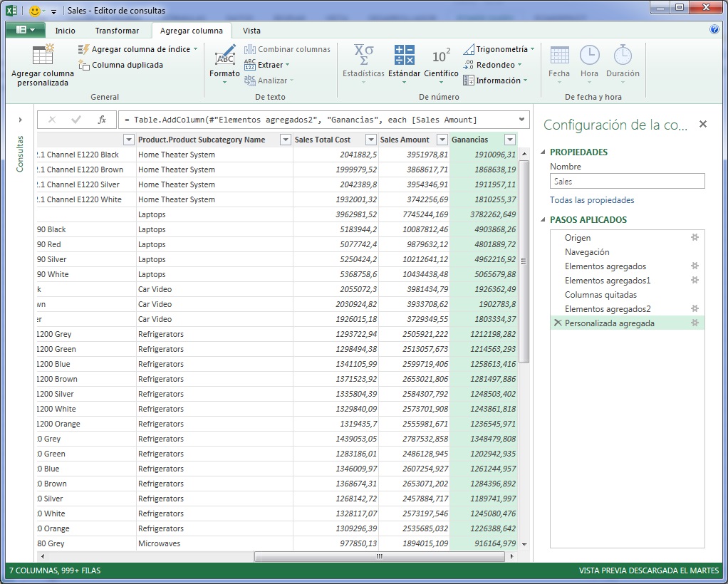728x584 pixels.
Task: Open the Ganancias column filter dropdown
Action: click(x=509, y=138)
